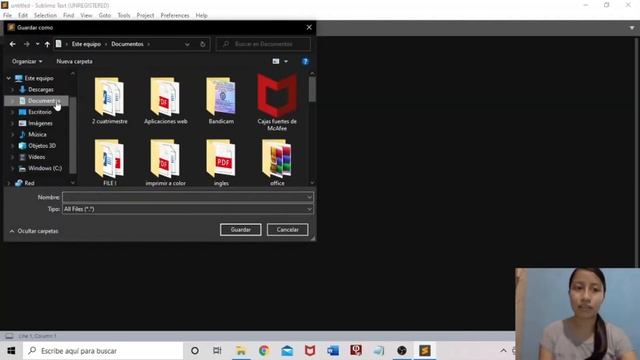The image size is (640, 360).
Task: Select Cajas fuertes de McAfee item
Action: coord(277,103)
